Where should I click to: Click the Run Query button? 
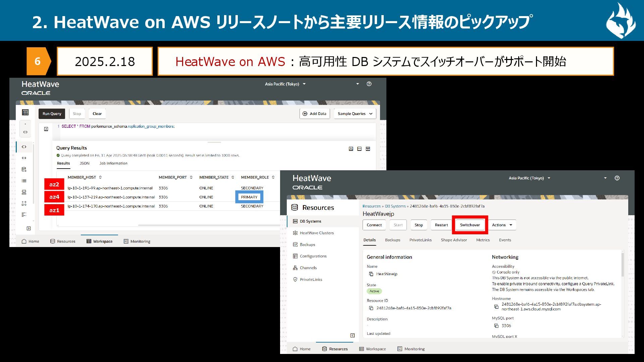coord(52,114)
